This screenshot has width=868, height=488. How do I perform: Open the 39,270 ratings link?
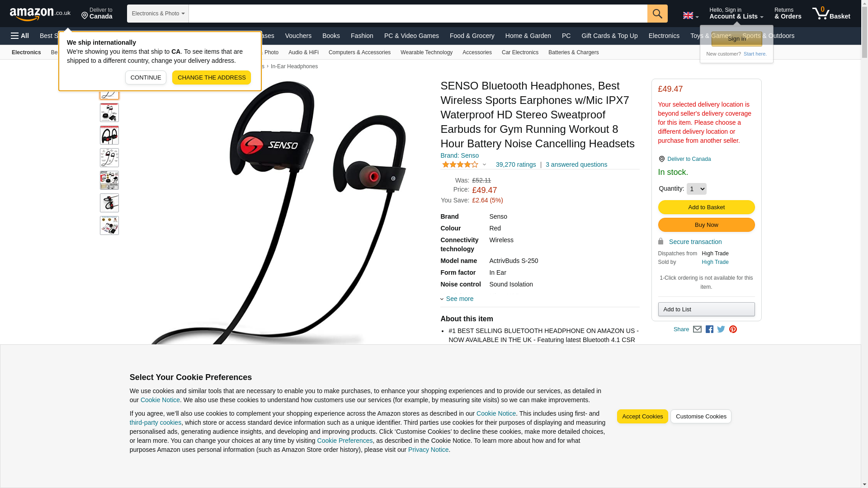pyautogui.click(x=516, y=164)
